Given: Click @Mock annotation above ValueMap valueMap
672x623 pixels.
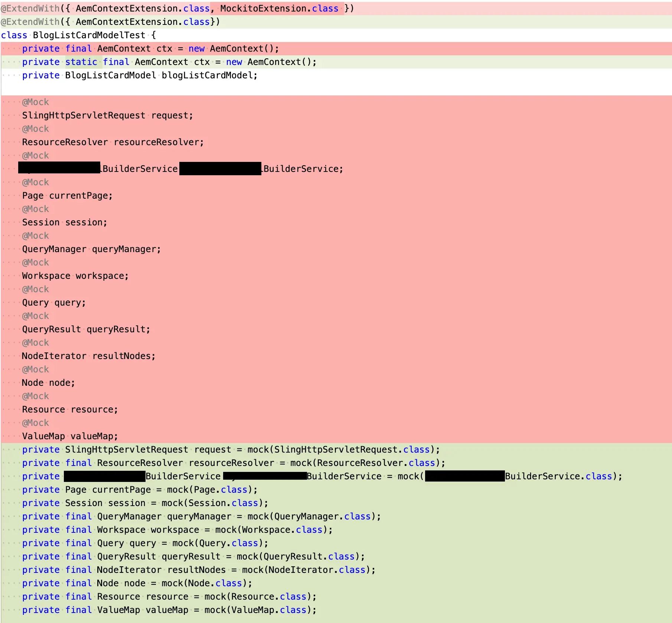Looking at the screenshot, I should click(35, 423).
